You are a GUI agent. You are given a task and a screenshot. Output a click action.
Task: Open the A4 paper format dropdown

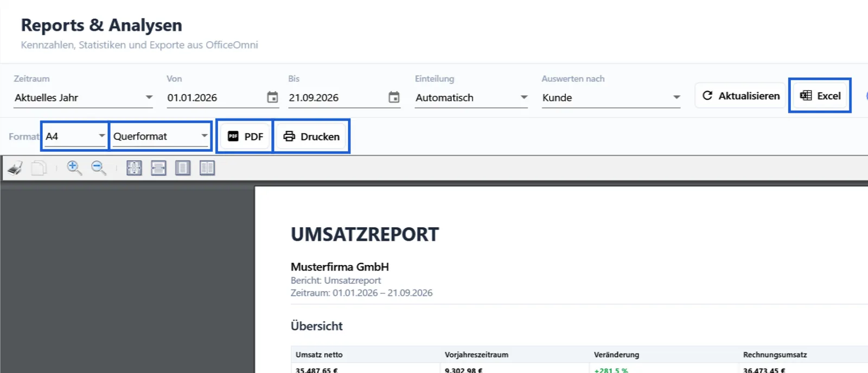click(x=75, y=136)
